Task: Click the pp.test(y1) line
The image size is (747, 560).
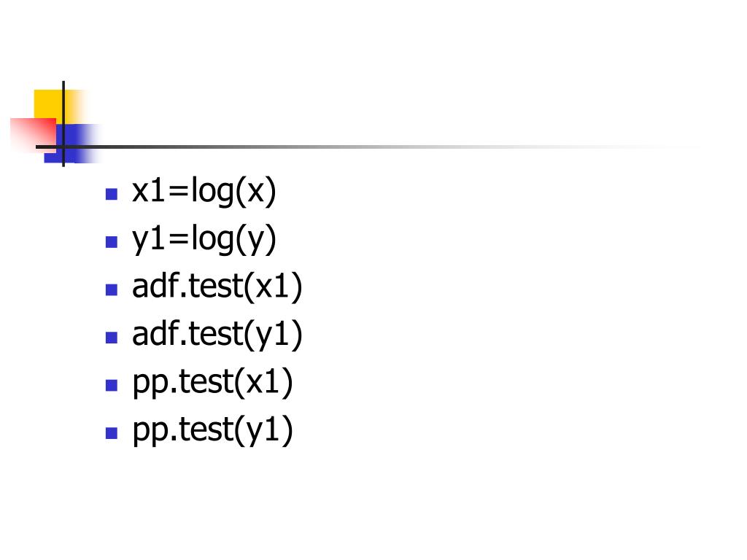Action: point(212,430)
